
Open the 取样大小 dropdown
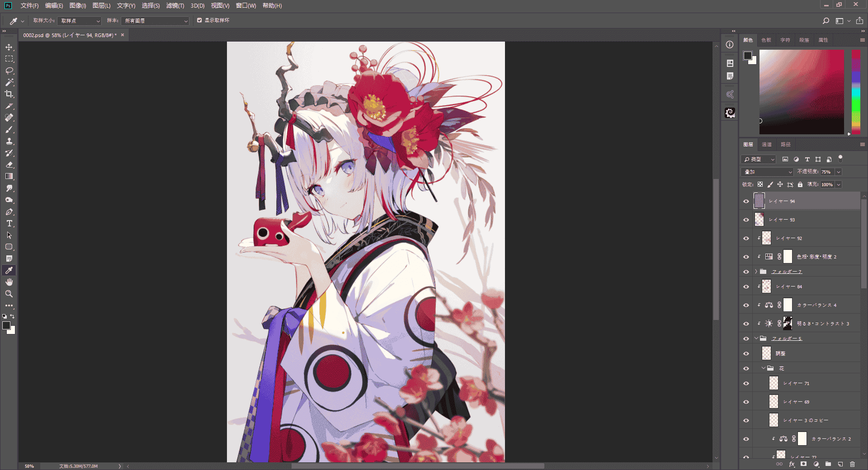(x=80, y=21)
